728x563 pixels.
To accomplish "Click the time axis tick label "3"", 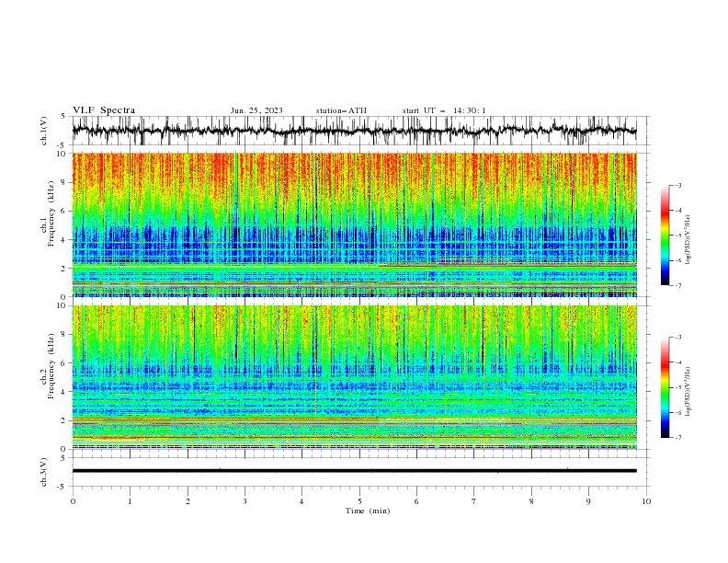I will pos(245,501).
